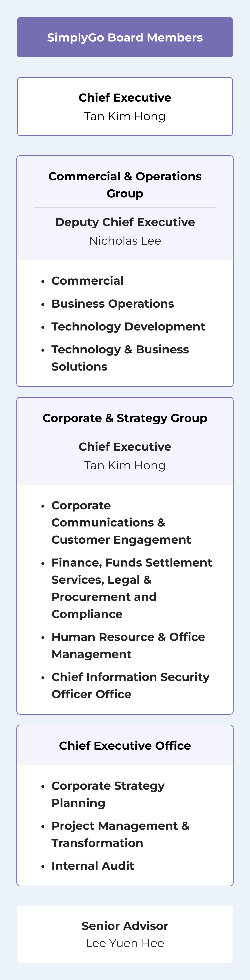Click the Commercial list item
This screenshot has width=250, height=980.
click(87, 281)
